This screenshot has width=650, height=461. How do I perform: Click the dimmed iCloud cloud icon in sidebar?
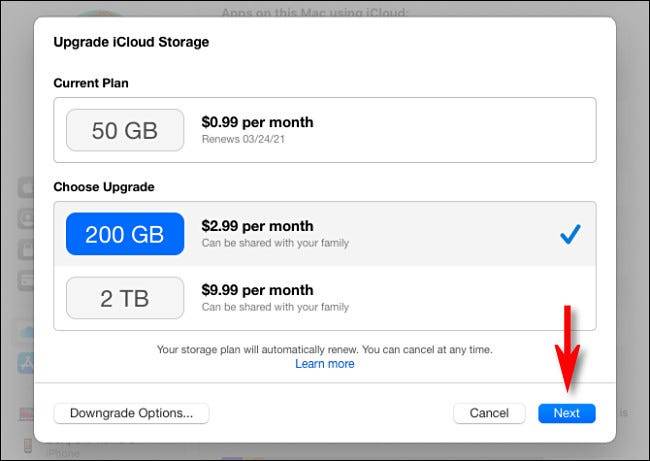[25, 334]
